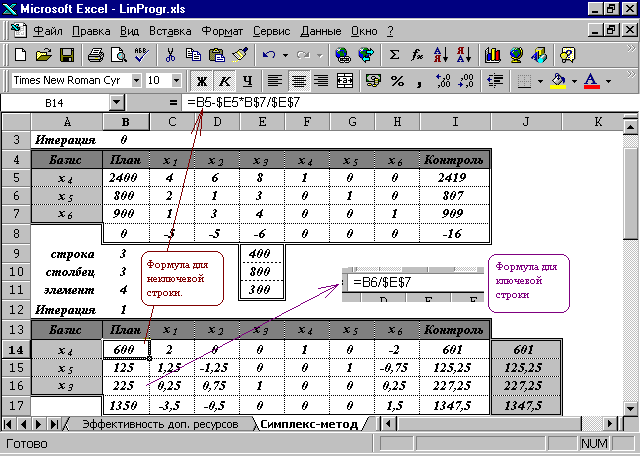The width and height of the screenshot is (640, 456).
Task: Save the workbook with floppy icon
Action: [x=67, y=55]
